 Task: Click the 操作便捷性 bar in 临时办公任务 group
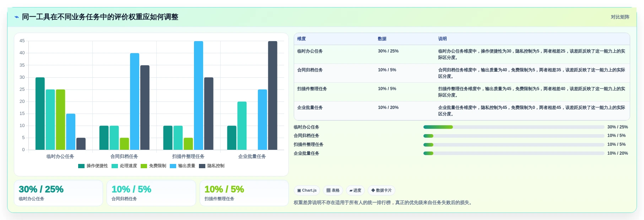point(40,114)
